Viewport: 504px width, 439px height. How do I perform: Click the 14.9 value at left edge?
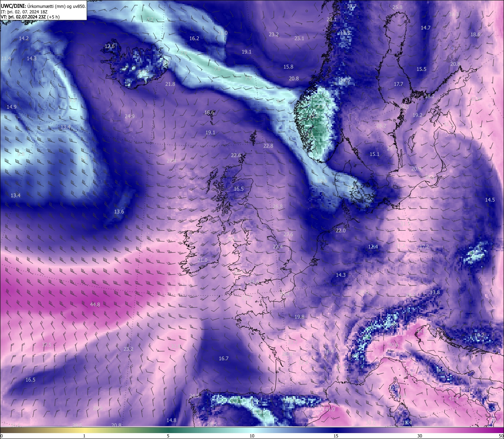click(x=11, y=107)
